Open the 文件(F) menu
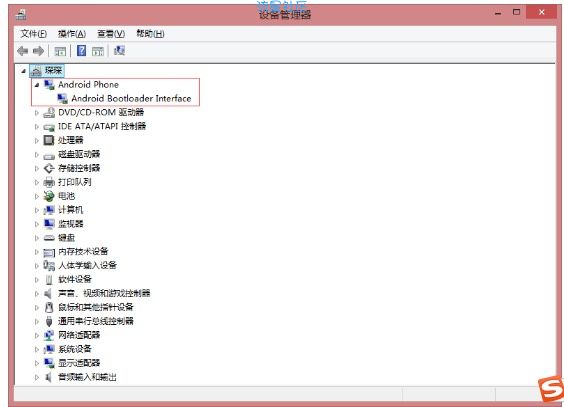The width and height of the screenshot is (564, 407). coord(33,34)
